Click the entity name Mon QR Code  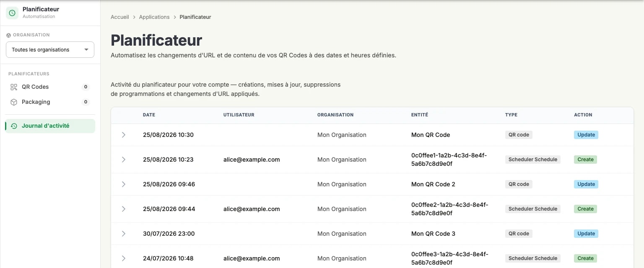click(x=431, y=135)
